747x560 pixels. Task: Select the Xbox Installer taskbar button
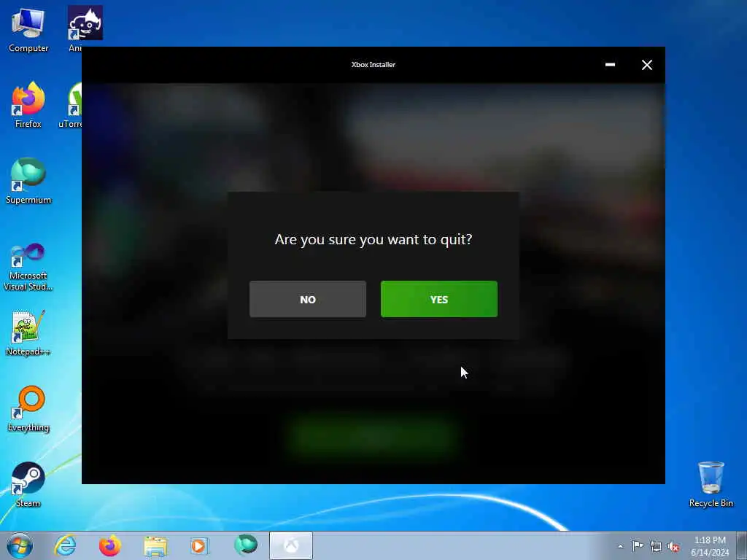(x=291, y=545)
